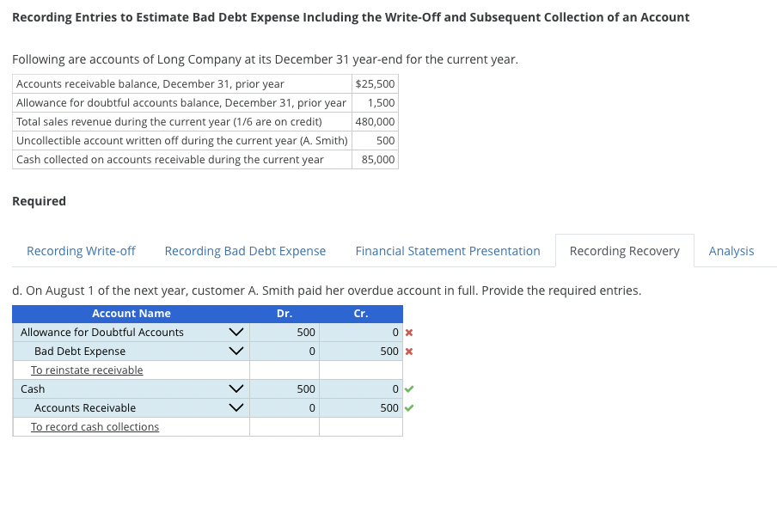This screenshot has width=777, height=532.
Task: Click the Recording Recovery tab
Action: click(624, 250)
